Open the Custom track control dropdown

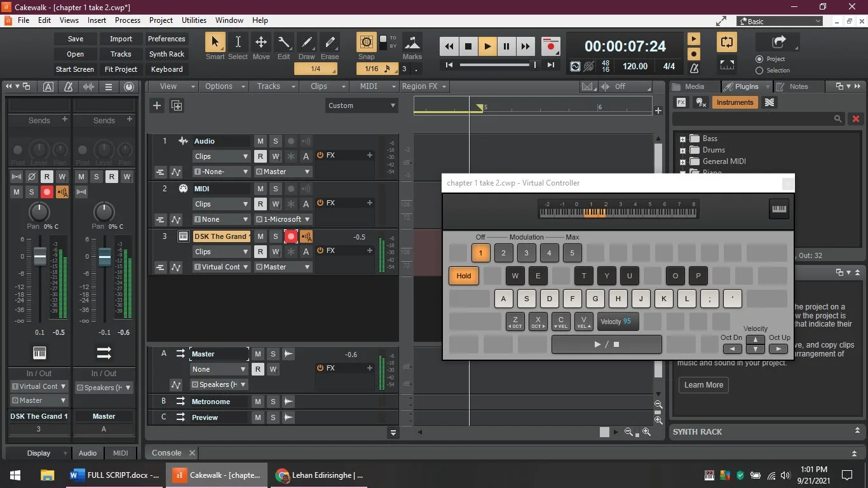(x=362, y=105)
